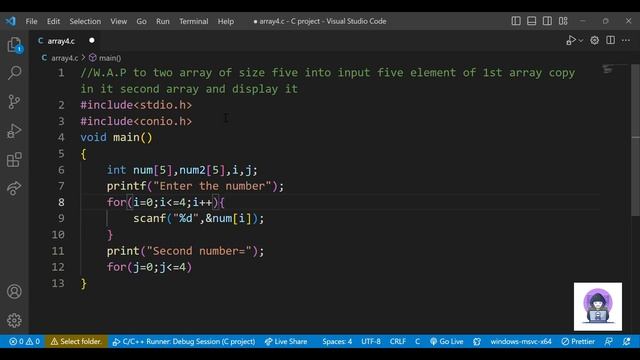Open the Run menu

(163, 21)
